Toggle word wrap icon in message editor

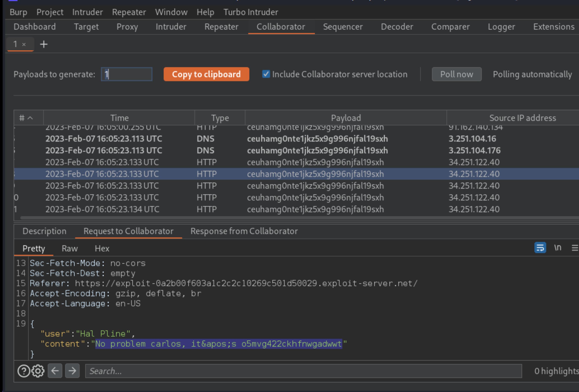(540, 248)
